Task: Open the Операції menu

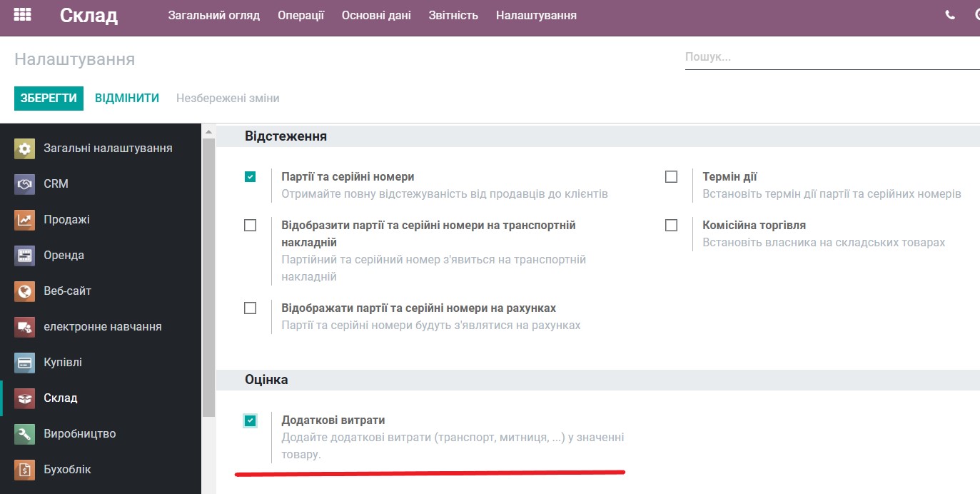Action: 300,14
